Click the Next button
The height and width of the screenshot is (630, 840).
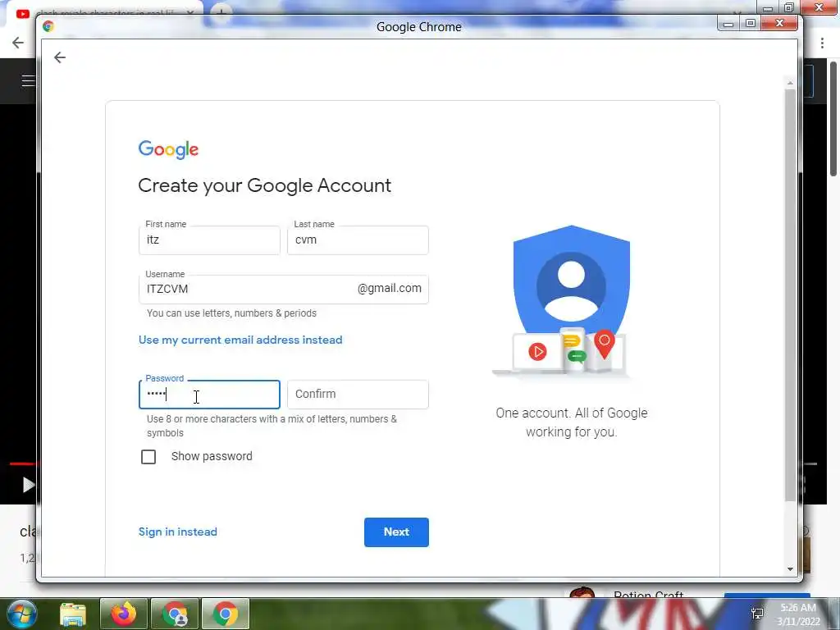(396, 532)
